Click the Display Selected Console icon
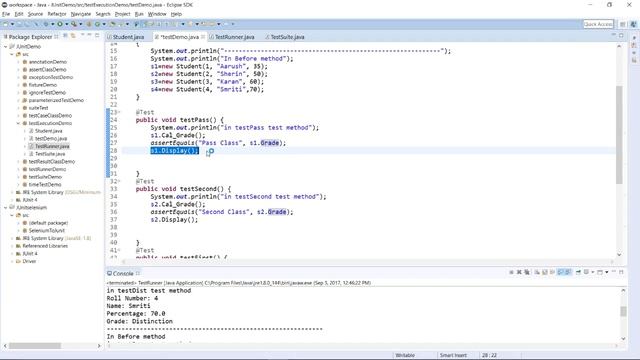 click(x=586, y=272)
